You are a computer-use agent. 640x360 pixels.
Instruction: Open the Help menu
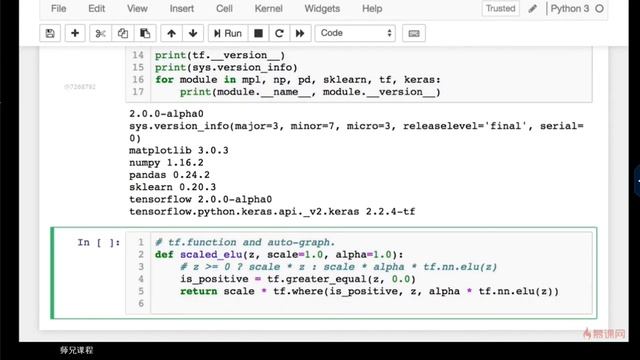point(372,9)
